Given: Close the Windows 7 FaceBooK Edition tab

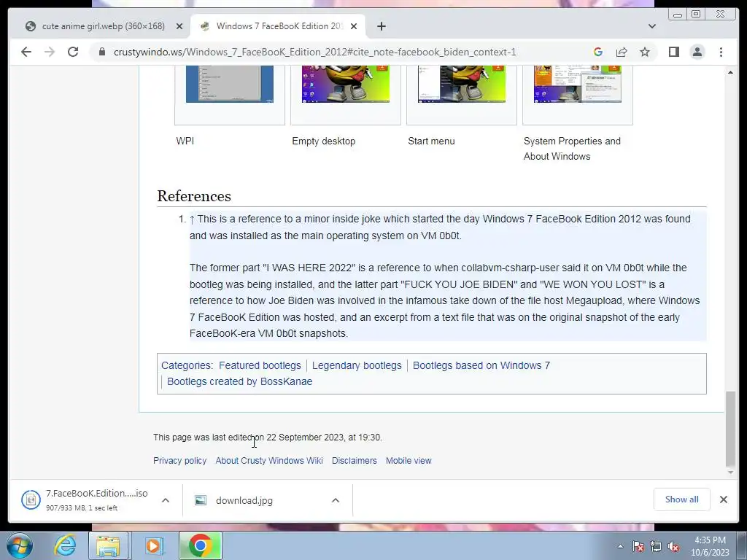Looking at the screenshot, I should tap(354, 26).
